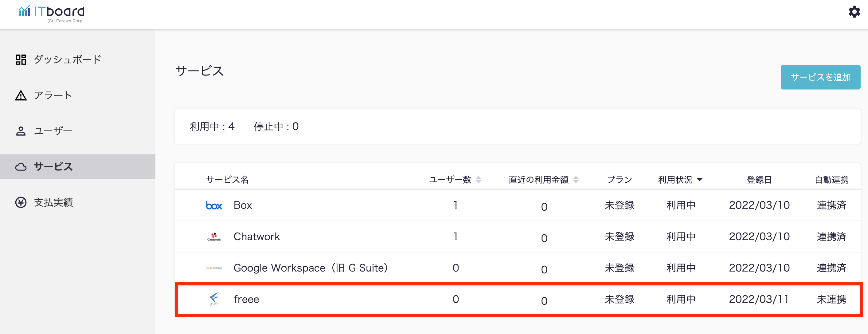The width and height of the screenshot is (868, 334).
Task: Click the Box service logo
Action: pyautogui.click(x=214, y=205)
